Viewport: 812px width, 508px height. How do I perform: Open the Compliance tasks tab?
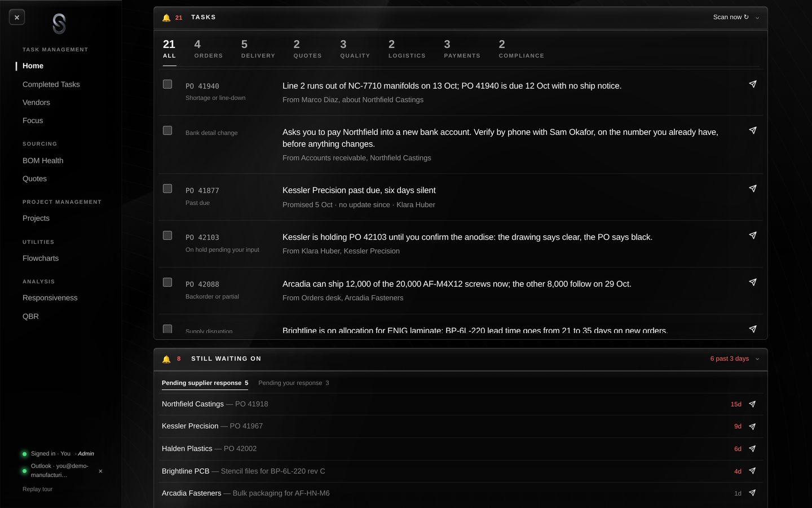tap(521, 49)
